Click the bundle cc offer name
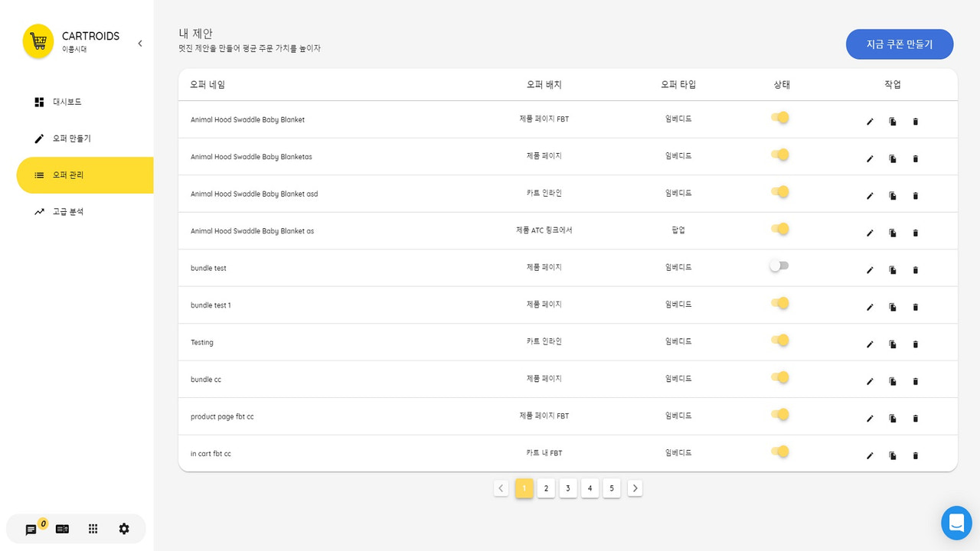This screenshot has width=980, height=551. point(206,380)
